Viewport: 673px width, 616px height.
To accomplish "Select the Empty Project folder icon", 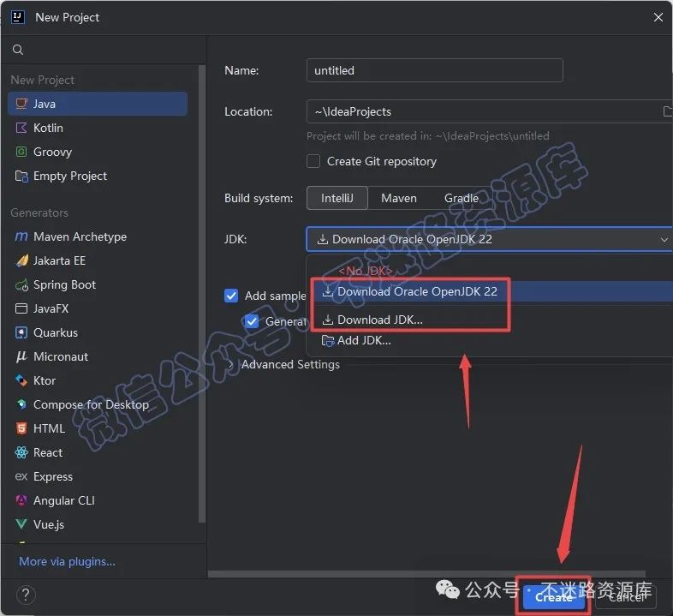I will click(x=21, y=176).
